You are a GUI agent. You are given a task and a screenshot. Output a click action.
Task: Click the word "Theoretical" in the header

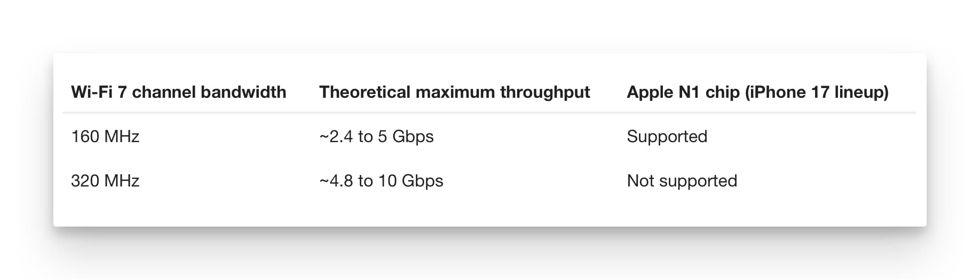pyautogui.click(x=365, y=92)
